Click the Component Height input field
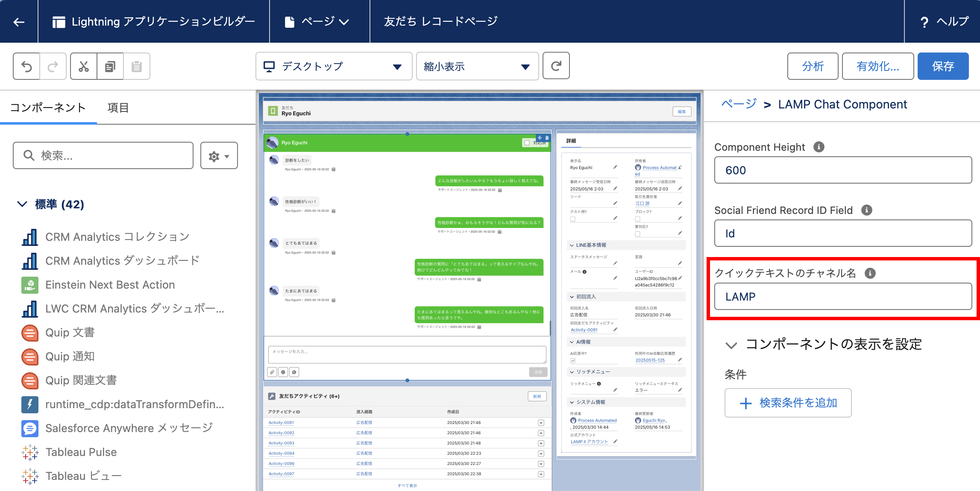The width and height of the screenshot is (980, 491). (x=842, y=170)
